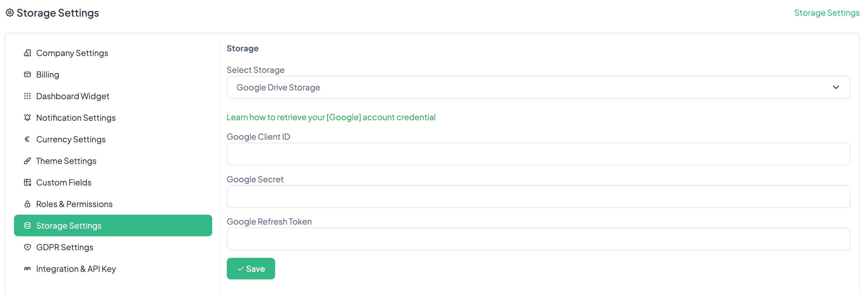868x294 pixels.
Task: Go to Integration & API Key section
Action: click(76, 269)
